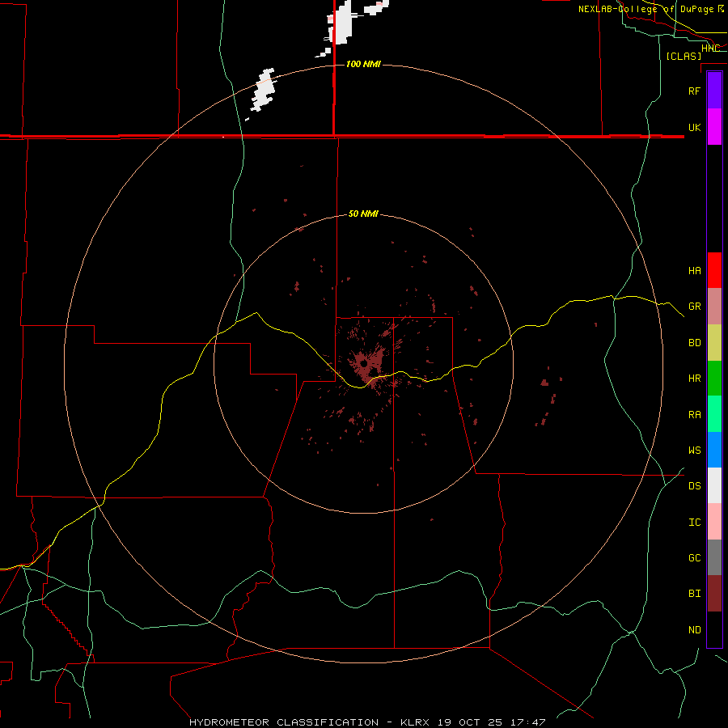The height and width of the screenshot is (728, 728).
Task: Click the IC legend label
Action: [x=695, y=523]
